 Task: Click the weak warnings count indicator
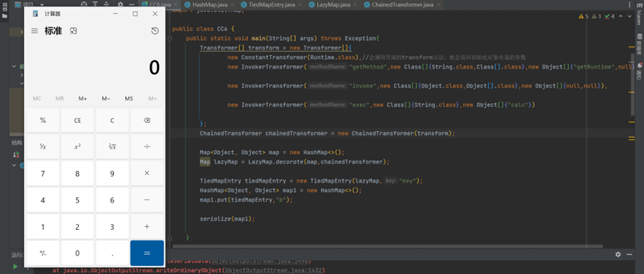(x=597, y=16)
